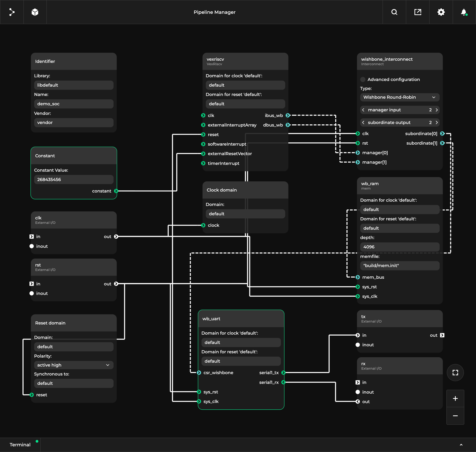Screen dimensions: 476x452
Task: Click the tx External I/O out port
Action: click(442, 335)
